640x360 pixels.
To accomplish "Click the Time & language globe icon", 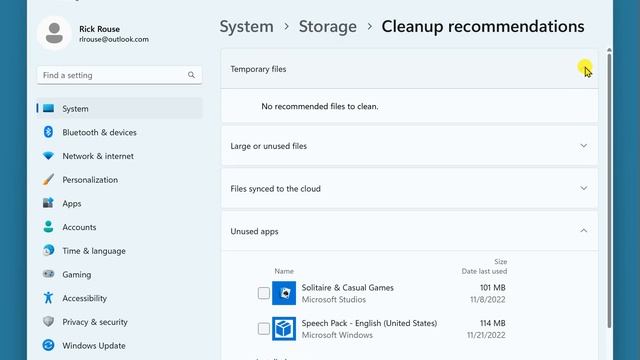I will [48, 250].
